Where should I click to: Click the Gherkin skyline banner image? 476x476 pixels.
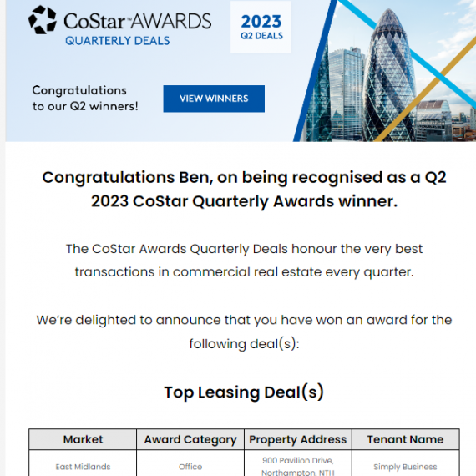385,71
